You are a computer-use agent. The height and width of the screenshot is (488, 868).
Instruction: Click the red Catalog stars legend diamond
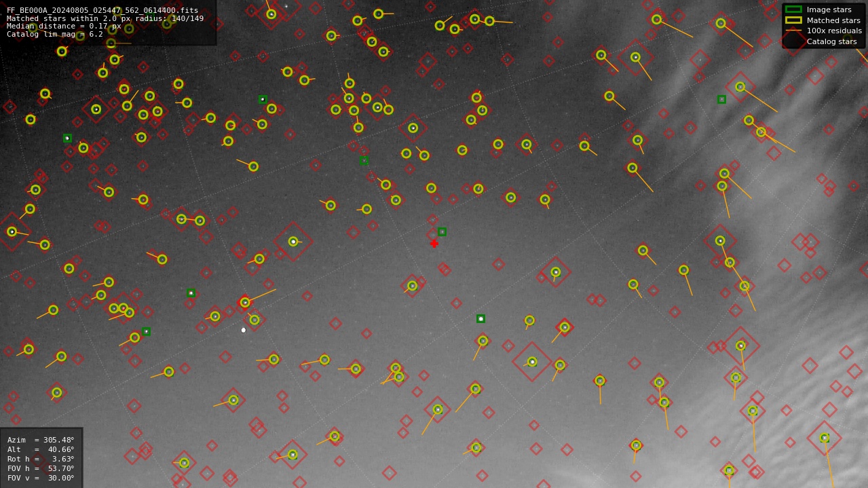click(x=793, y=41)
